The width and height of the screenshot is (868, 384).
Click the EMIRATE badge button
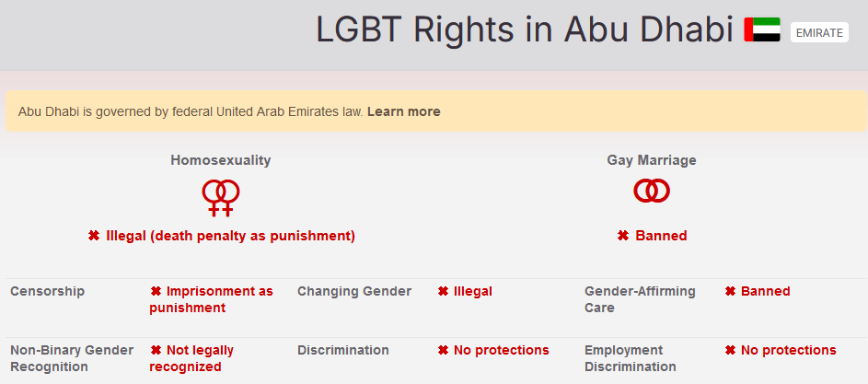[x=819, y=33]
